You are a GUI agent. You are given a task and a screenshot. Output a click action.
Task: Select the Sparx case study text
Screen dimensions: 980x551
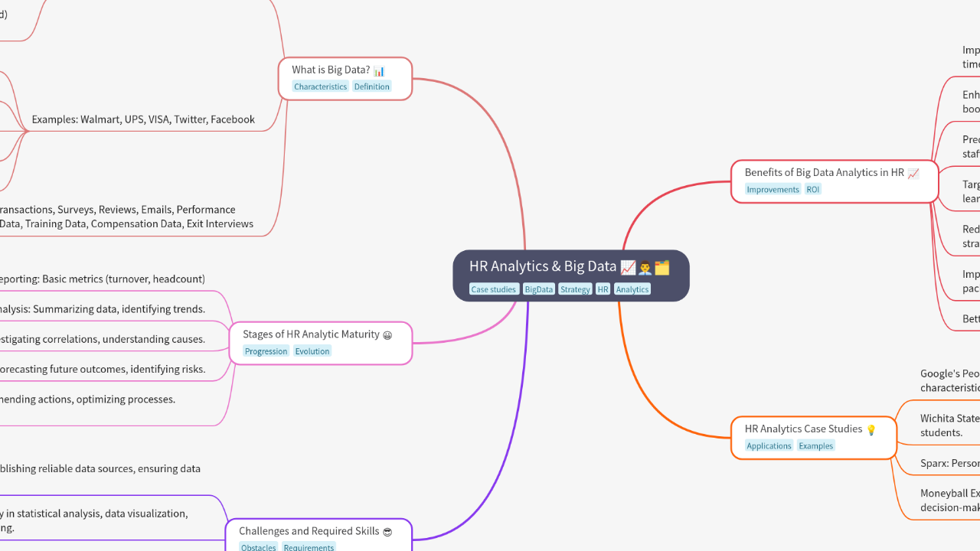pos(950,463)
